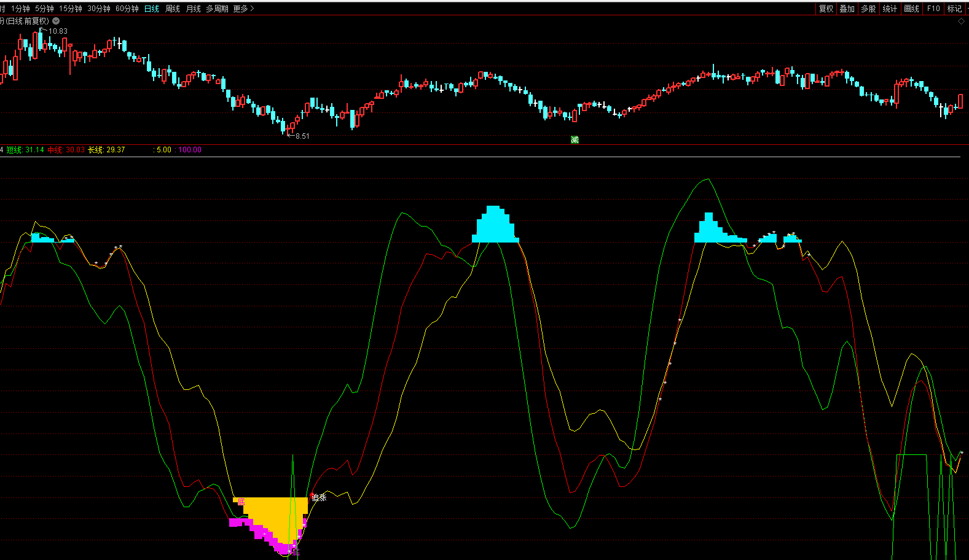Open the 复权 adjustment menu

coord(826,9)
